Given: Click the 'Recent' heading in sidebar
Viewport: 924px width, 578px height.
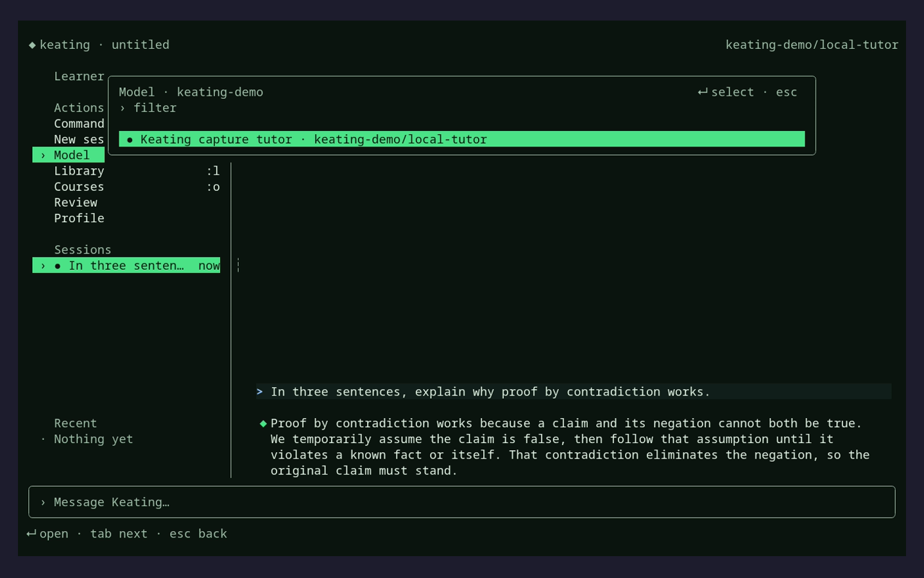Looking at the screenshot, I should pos(76,423).
